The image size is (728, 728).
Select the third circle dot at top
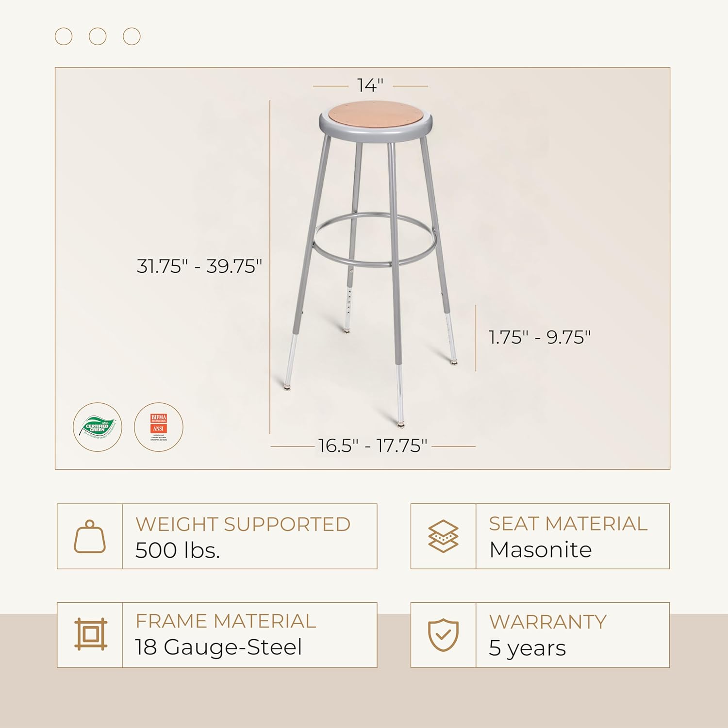pyautogui.click(x=132, y=36)
